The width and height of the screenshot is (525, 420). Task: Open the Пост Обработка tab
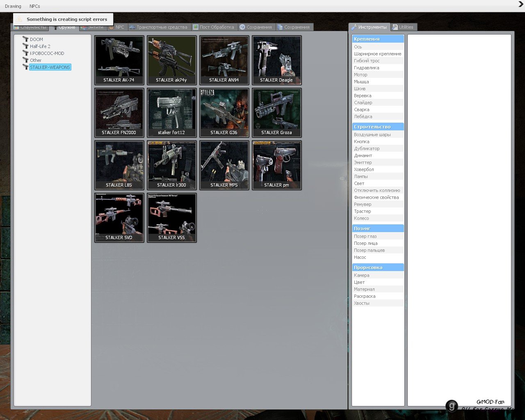click(x=214, y=27)
